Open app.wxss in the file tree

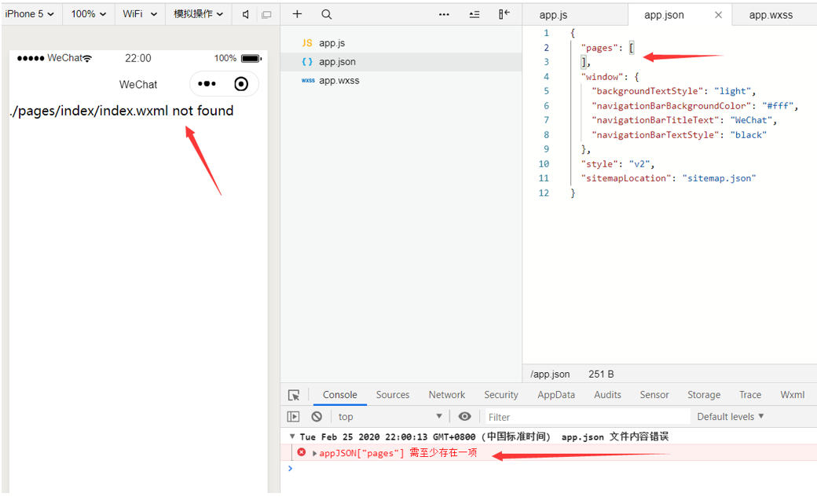(x=339, y=81)
